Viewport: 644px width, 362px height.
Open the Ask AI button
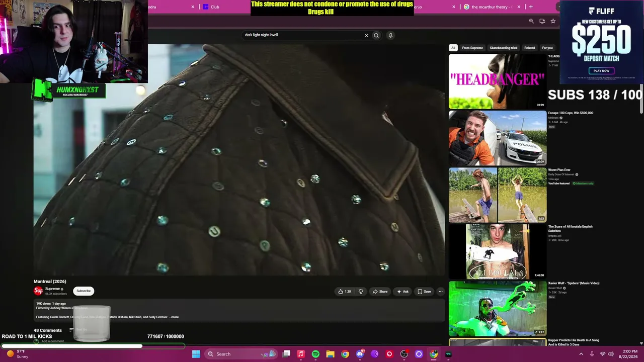tap(403, 292)
